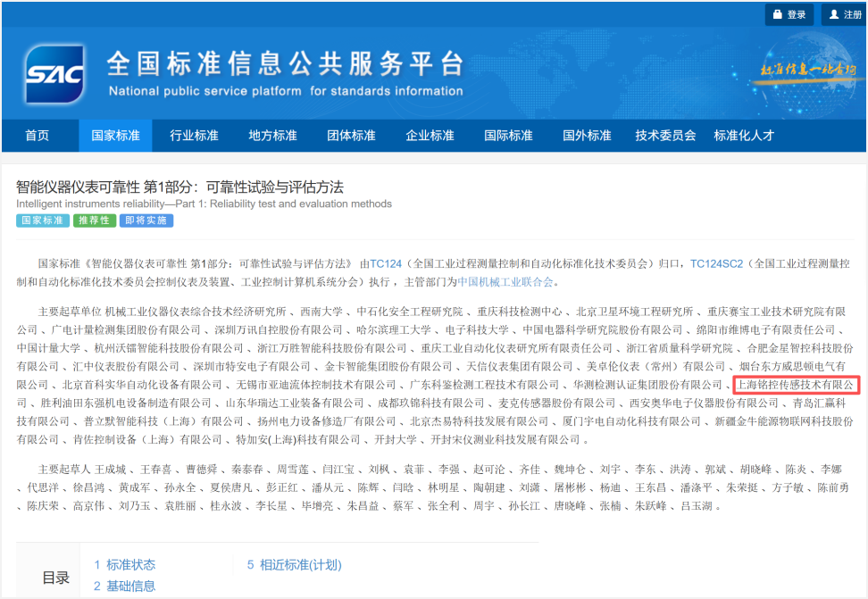Screen dimensions: 868x599
Task: Switch to the 行业标准 tab
Action: (194, 136)
